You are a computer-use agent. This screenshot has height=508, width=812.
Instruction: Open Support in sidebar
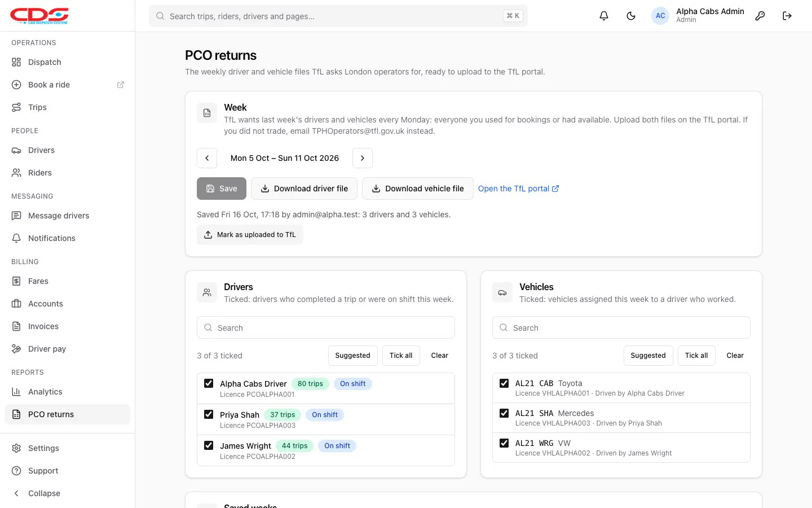68,471
